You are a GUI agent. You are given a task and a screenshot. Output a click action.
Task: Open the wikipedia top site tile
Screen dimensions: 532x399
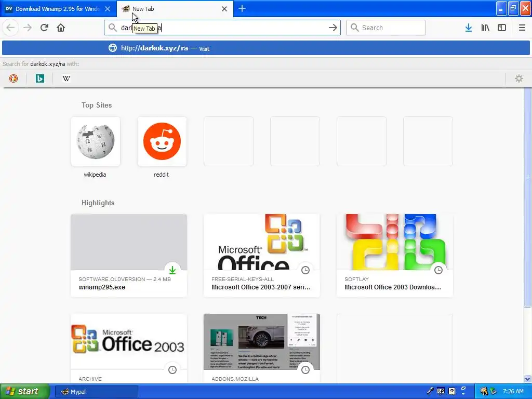96,141
